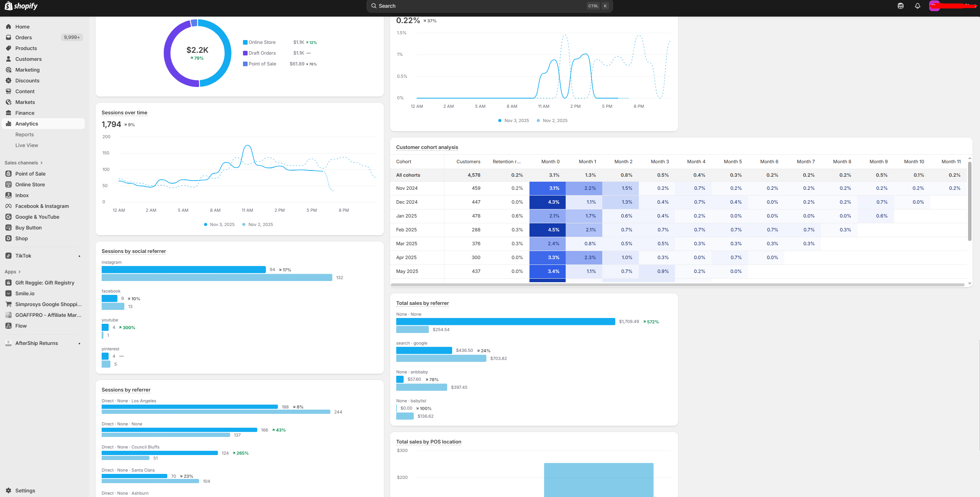Click the Home icon in sidebar
Viewport: 980px width, 497px height.
pos(8,27)
